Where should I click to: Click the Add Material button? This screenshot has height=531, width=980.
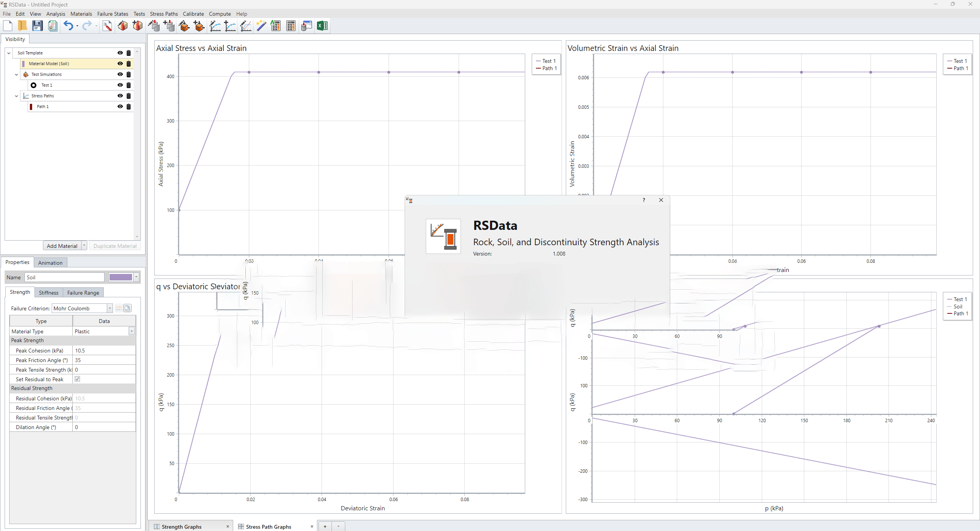pos(62,246)
